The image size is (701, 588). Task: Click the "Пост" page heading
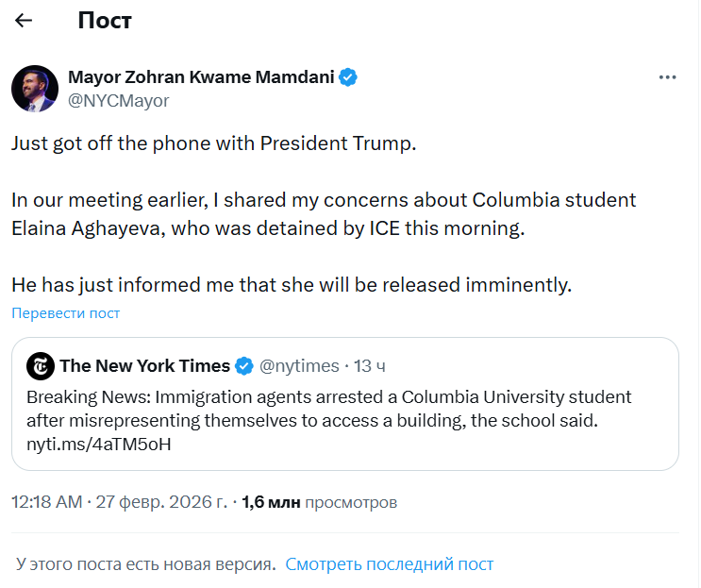pos(105,20)
